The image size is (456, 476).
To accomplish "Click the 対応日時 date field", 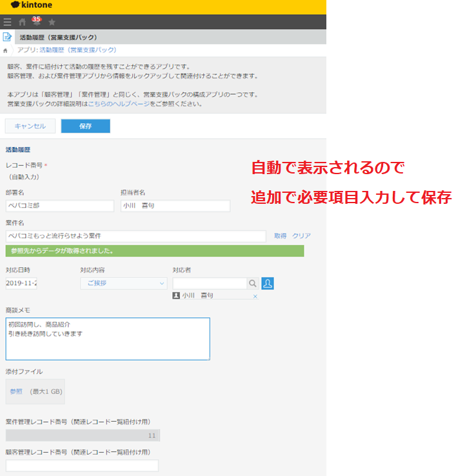I will [x=21, y=283].
